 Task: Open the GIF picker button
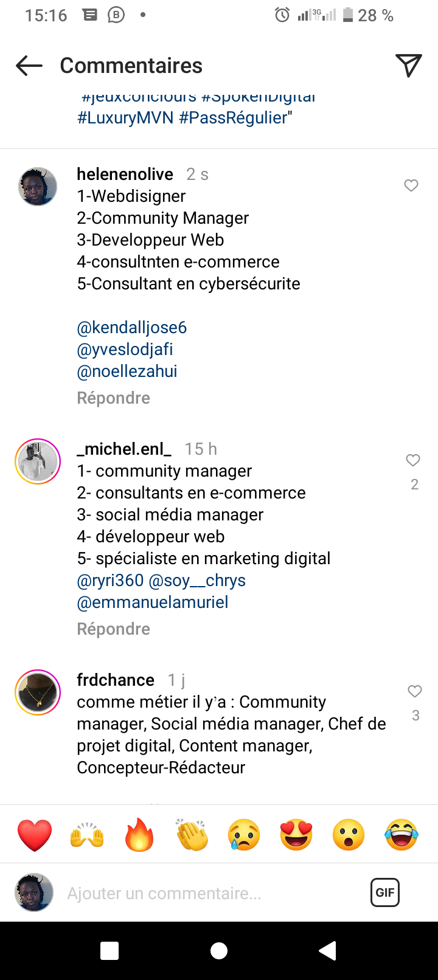tap(384, 892)
